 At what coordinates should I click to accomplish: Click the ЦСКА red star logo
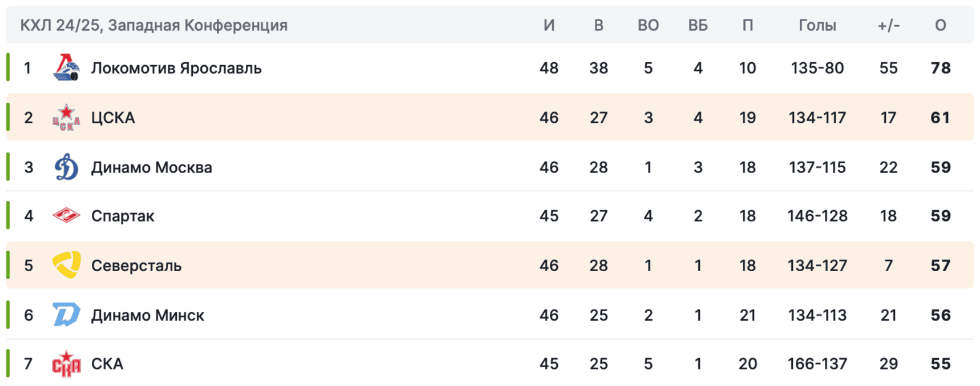pyautogui.click(x=66, y=118)
